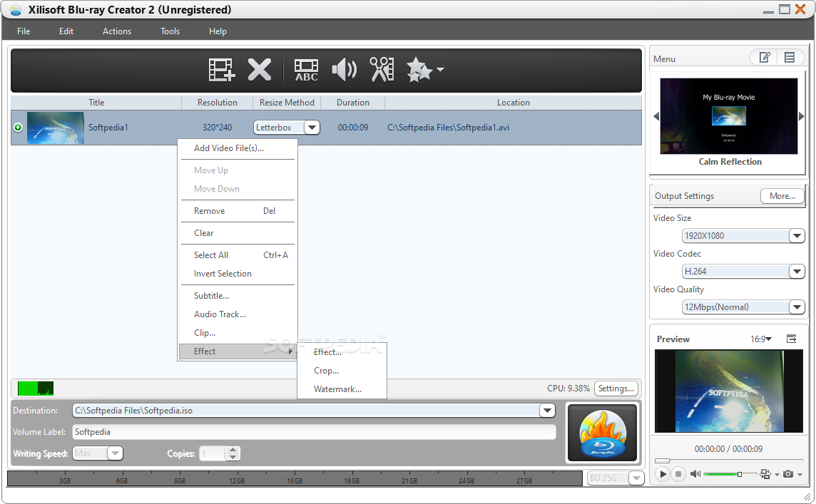Open the Letterbox resize method dropdown

click(x=312, y=128)
